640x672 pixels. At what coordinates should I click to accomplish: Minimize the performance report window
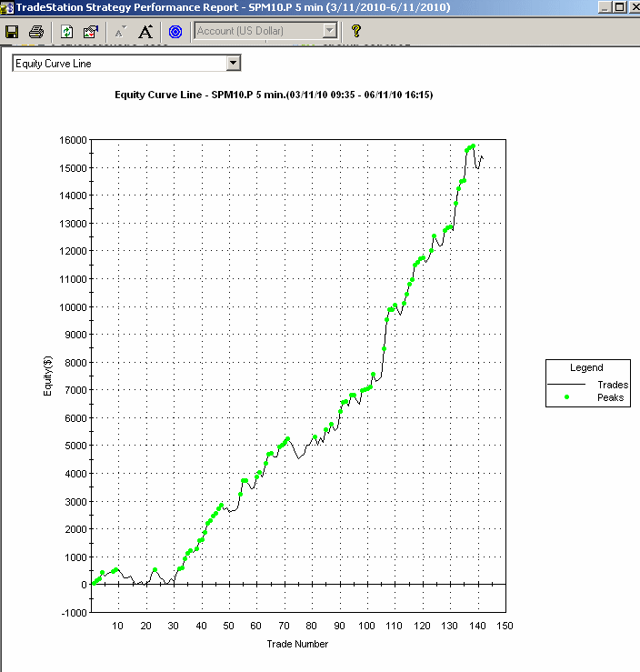click(x=605, y=7)
